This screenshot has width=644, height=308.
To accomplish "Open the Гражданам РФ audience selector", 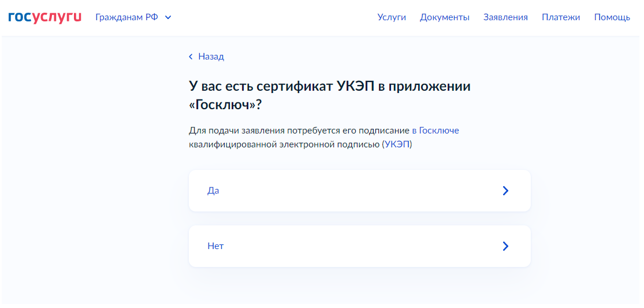I will [x=133, y=17].
